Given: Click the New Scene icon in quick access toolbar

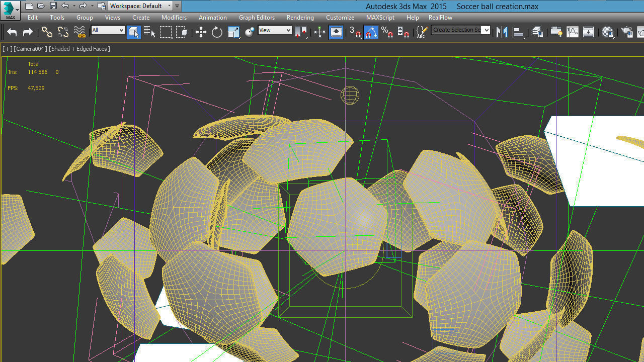Looking at the screenshot, I should [x=29, y=6].
